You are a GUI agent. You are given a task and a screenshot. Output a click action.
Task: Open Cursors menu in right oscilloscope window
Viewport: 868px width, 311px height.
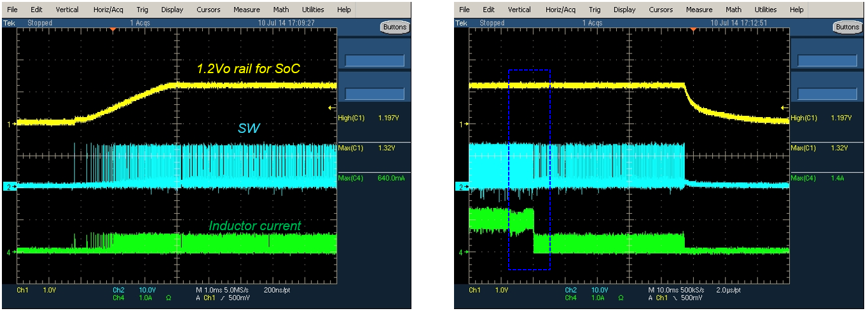coord(661,10)
